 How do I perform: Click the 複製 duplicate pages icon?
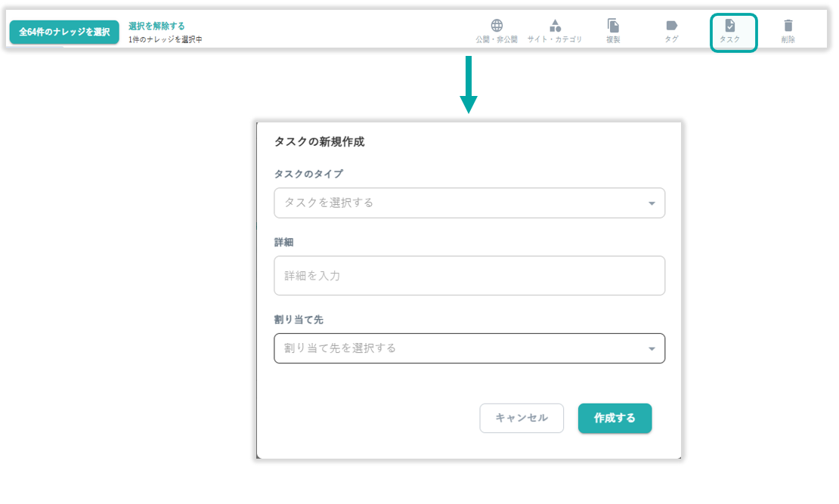(x=613, y=26)
